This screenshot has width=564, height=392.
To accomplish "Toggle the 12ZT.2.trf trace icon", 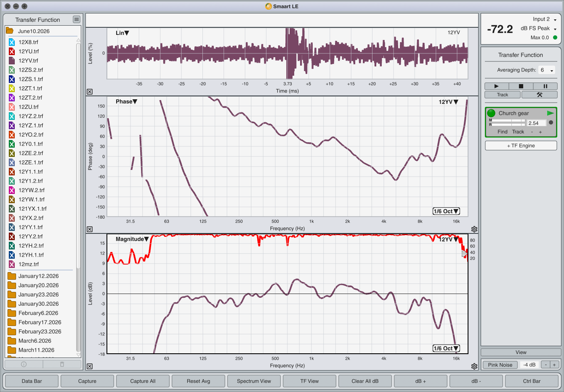I will click(x=12, y=98).
